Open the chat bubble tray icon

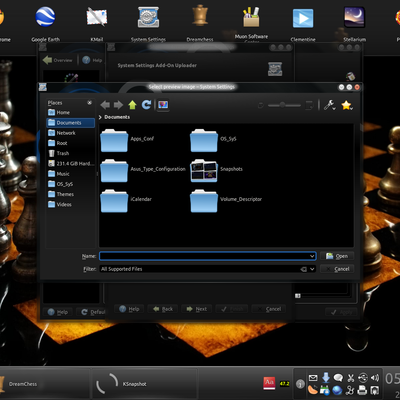coord(338,378)
